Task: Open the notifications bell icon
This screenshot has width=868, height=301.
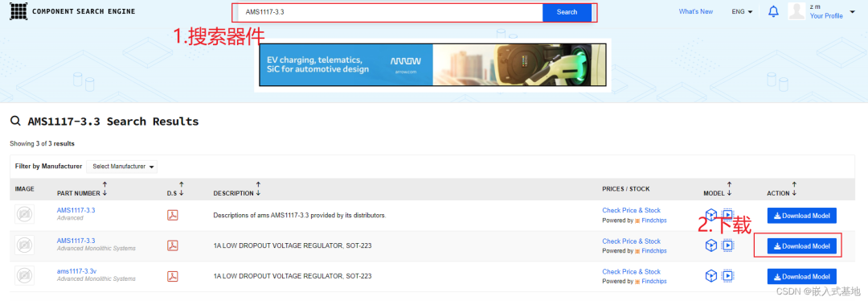Action: click(x=773, y=11)
